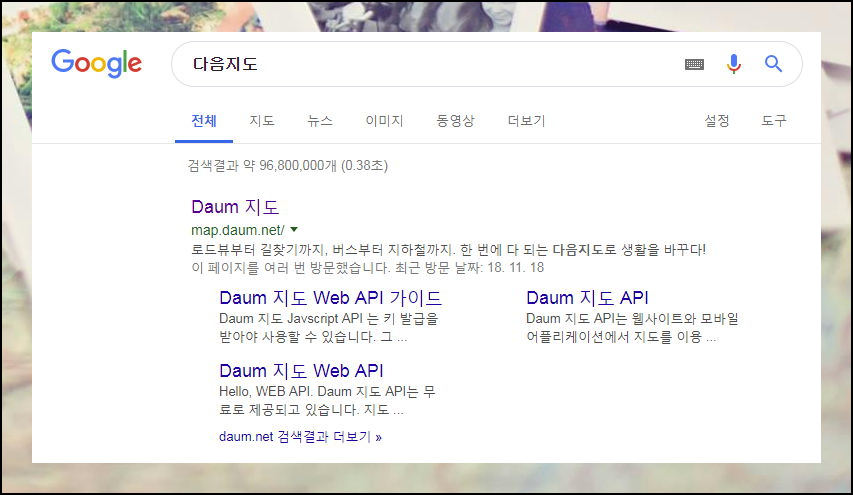Click the snippet starting 로드뷰부터 길찾기까지
This screenshot has height=495, width=853.
click(x=448, y=250)
